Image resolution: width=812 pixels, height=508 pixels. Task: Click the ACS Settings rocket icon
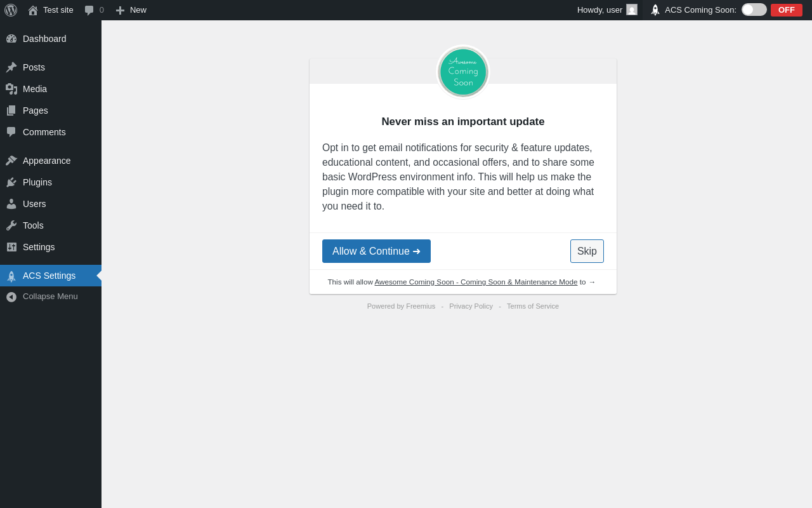[11, 276]
